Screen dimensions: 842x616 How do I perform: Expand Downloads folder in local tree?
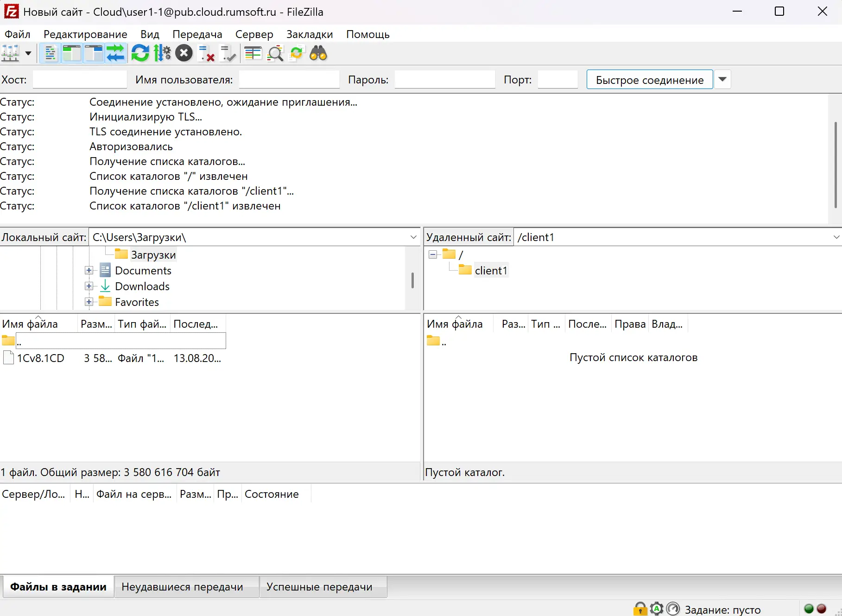[89, 286]
